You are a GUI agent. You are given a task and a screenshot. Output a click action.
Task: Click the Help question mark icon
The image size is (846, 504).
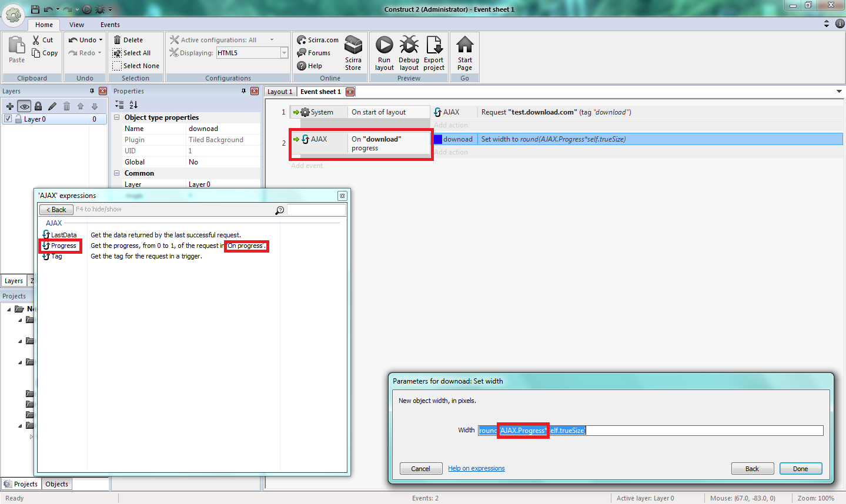pyautogui.click(x=302, y=66)
